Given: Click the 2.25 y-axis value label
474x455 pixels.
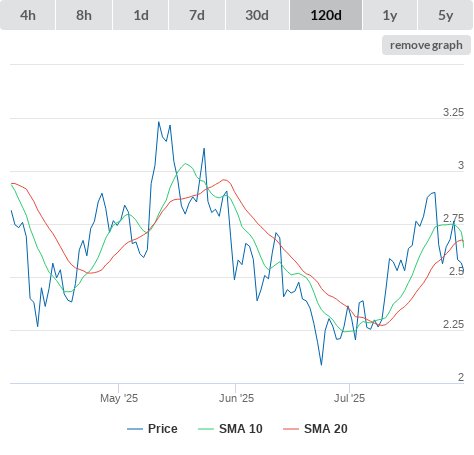Looking at the screenshot, I should tap(453, 324).
